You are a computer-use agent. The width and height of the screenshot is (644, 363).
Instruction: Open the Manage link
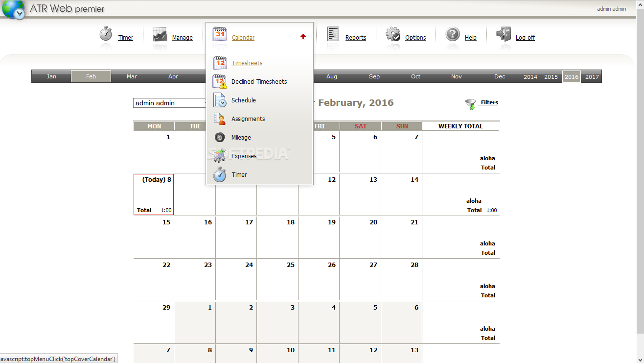tap(183, 38)
